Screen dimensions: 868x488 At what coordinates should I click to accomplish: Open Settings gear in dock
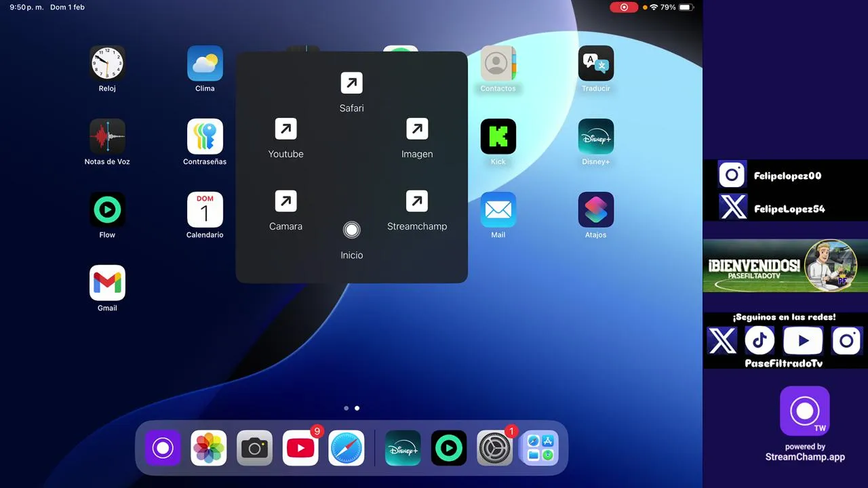coord(494,448)
